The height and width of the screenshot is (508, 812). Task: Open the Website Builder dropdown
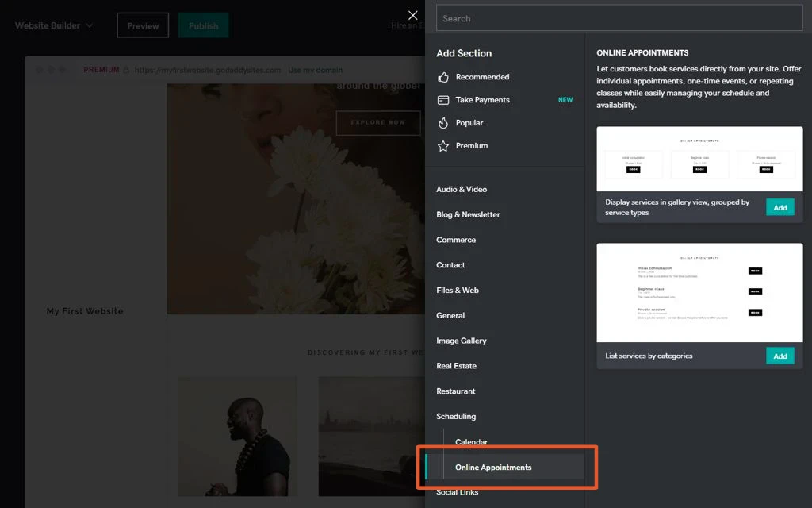point(54,25)
